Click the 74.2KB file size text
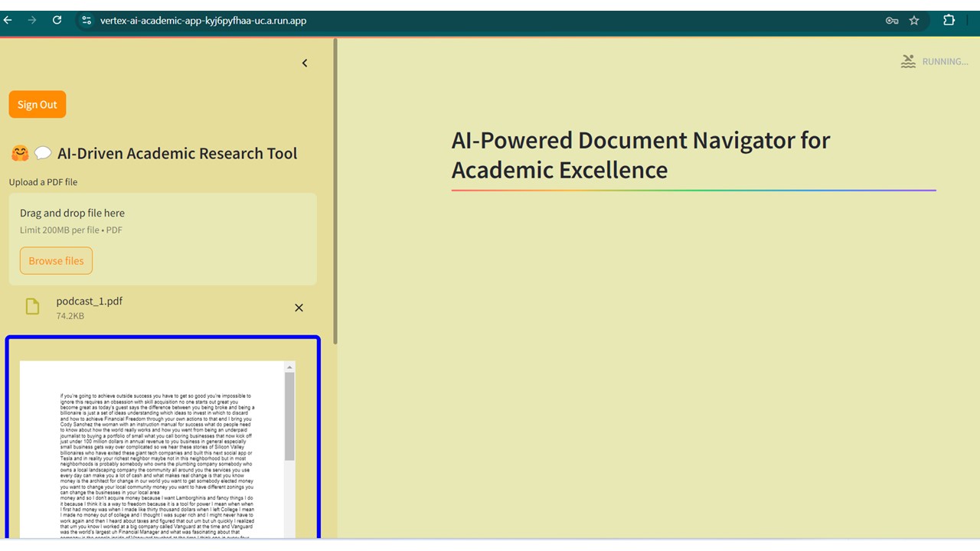 70,316
